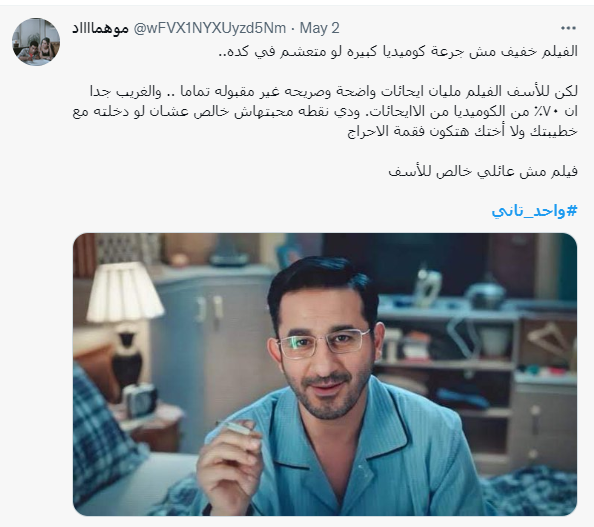Open the tweet permalink via May 2

click(319, 28)
